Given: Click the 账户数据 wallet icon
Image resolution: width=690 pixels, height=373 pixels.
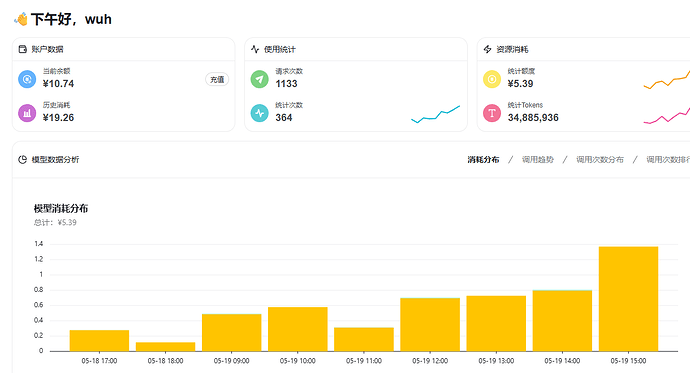Looking at the screenshot, I should [x=22, y=49].
